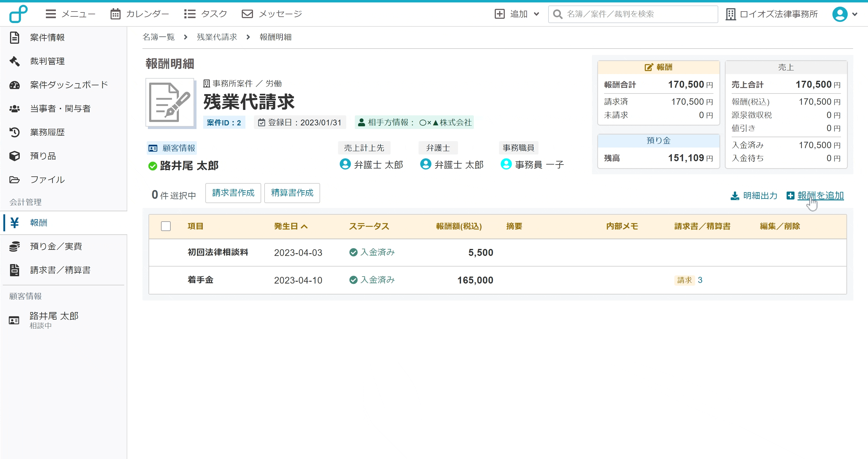Click the 請求書／精算書 sidebar icon
Screen dimensions: 868x459
[16, 270]
